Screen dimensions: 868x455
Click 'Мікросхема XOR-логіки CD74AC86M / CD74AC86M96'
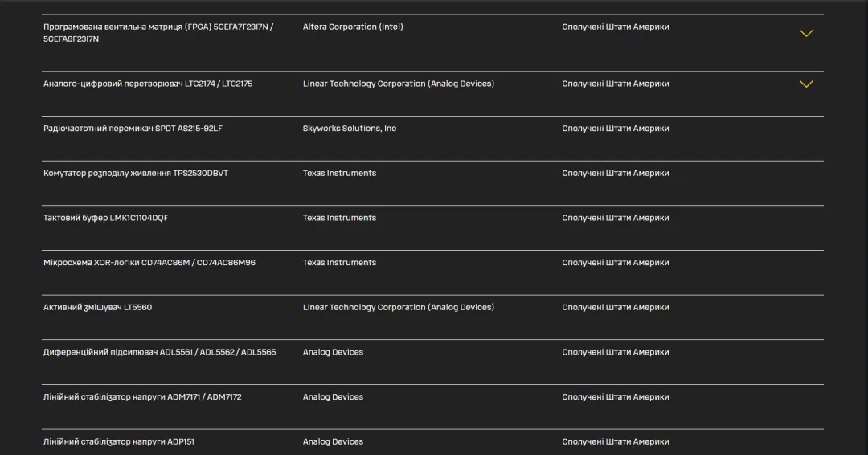tap(149, 263)
